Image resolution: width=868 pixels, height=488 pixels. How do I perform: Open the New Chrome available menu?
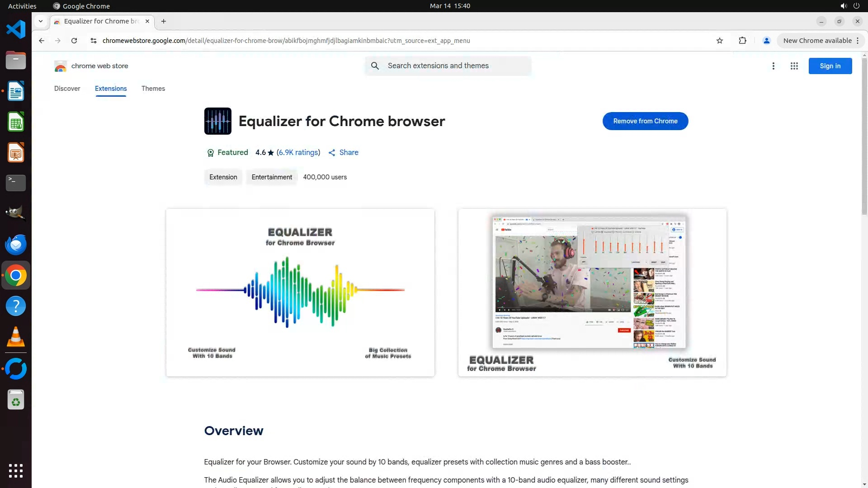point(821,41)
